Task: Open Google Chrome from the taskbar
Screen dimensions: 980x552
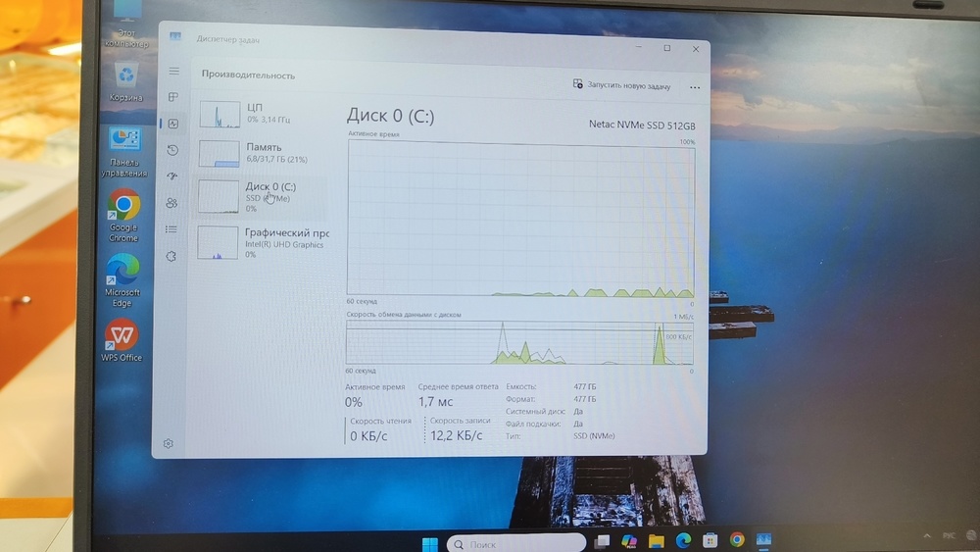Action: (737, 539)
